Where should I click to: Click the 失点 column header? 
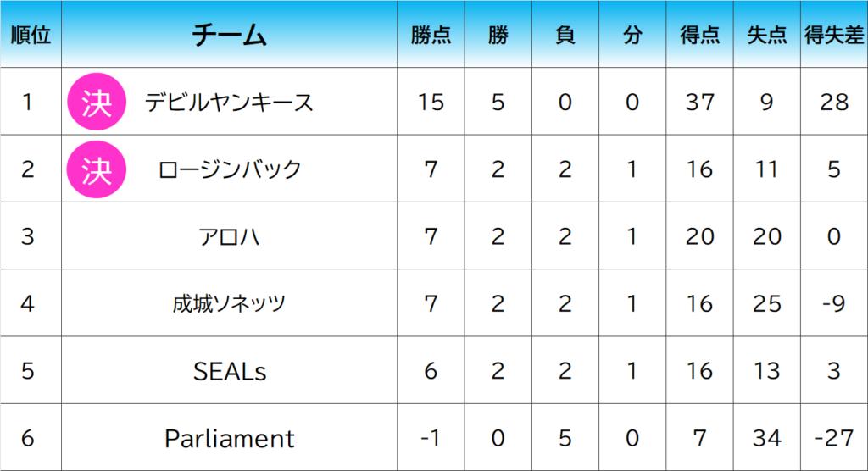[767, 36]
